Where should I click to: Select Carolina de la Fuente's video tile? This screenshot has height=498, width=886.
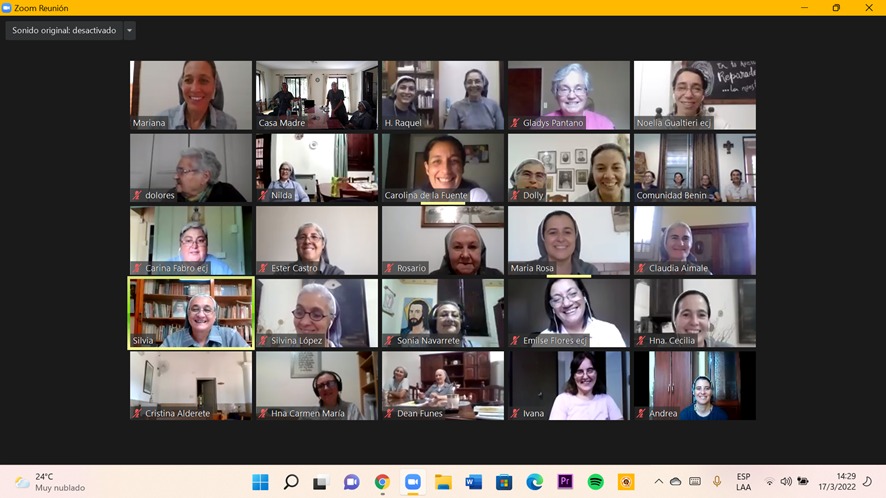443,168
